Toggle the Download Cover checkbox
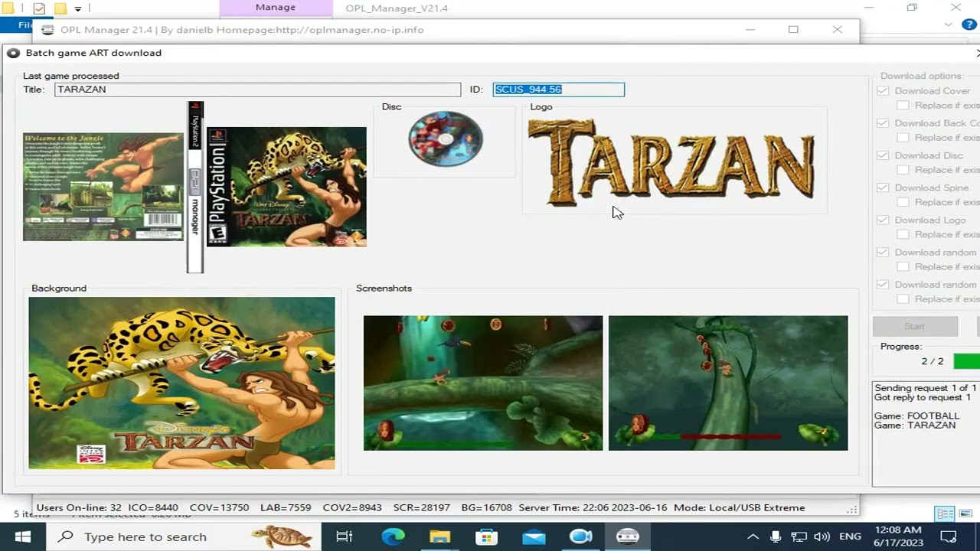This screenshot has height=551, width=980. [883, 91]
